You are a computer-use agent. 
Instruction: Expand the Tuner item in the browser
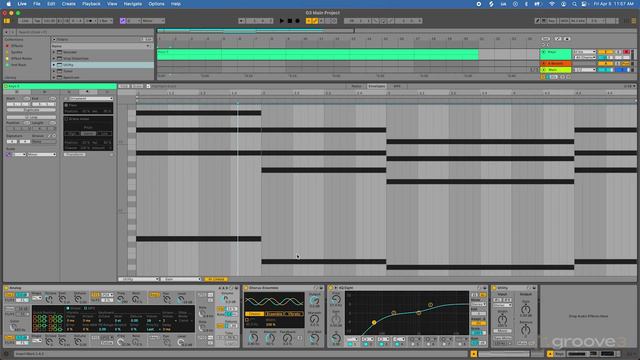click(x=54, y=71)
